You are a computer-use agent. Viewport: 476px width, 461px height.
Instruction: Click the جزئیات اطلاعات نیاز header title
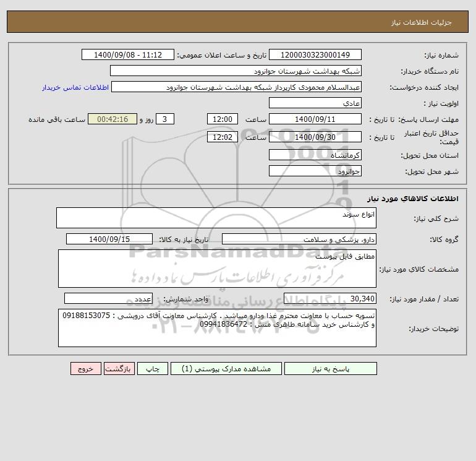(422, 22)
